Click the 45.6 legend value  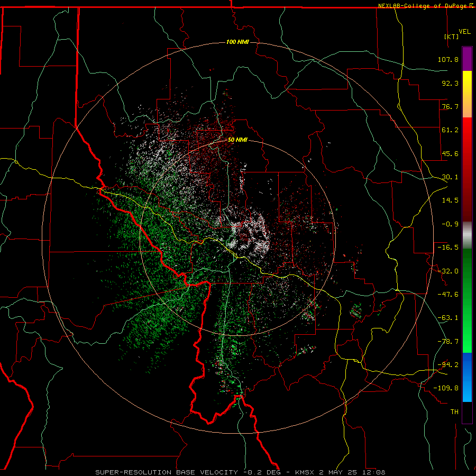450,153
